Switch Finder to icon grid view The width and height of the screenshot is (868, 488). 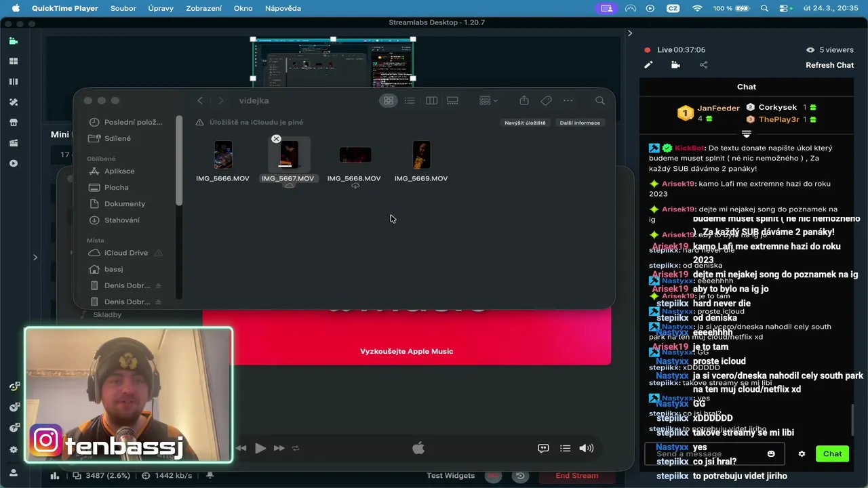pyautogui.click(x=389, y=100)
